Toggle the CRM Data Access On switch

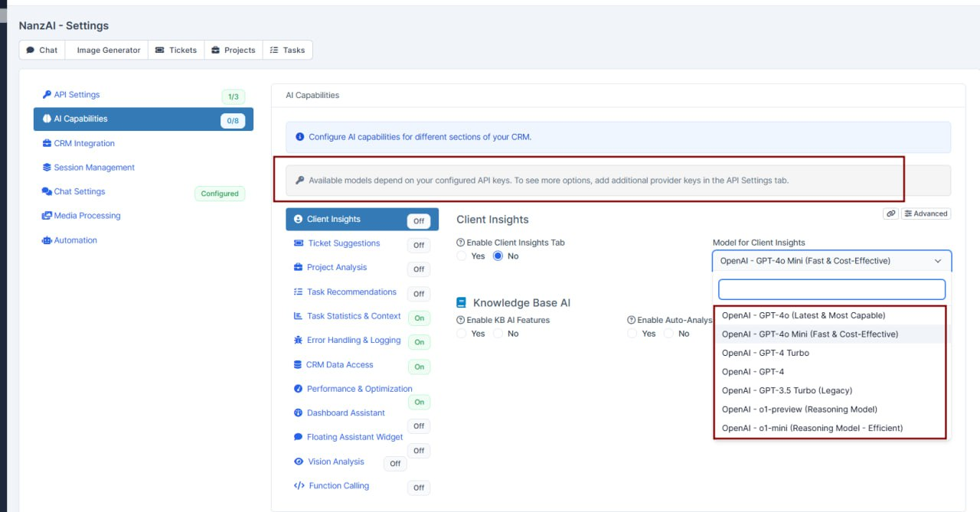click(x=419, y=367)
